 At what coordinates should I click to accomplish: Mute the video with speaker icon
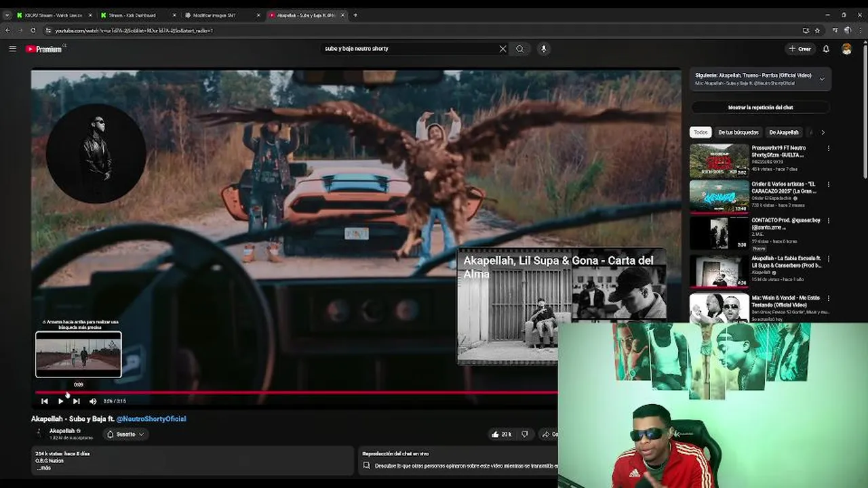(x=93, y=401)
